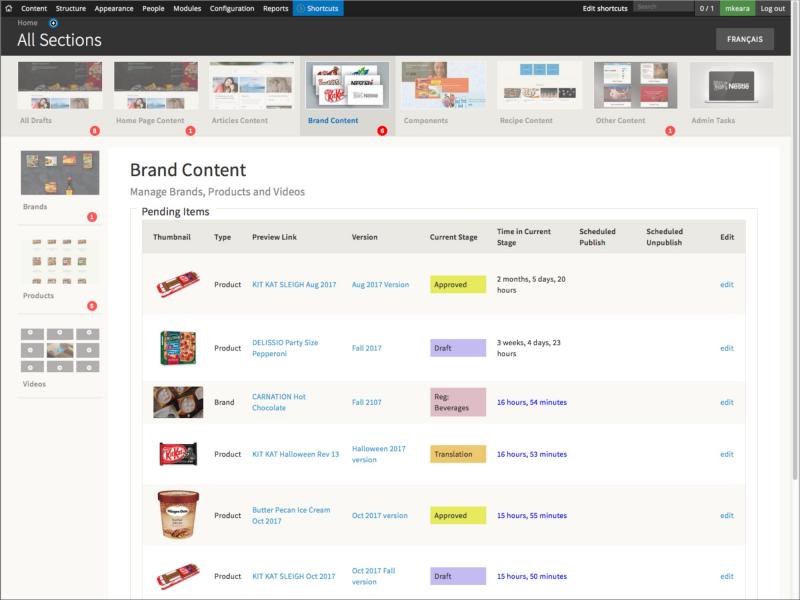800x600 pixels.
Task: Edit the KIT KAT Halloween Rev 13 item
Action: (727, 454)
